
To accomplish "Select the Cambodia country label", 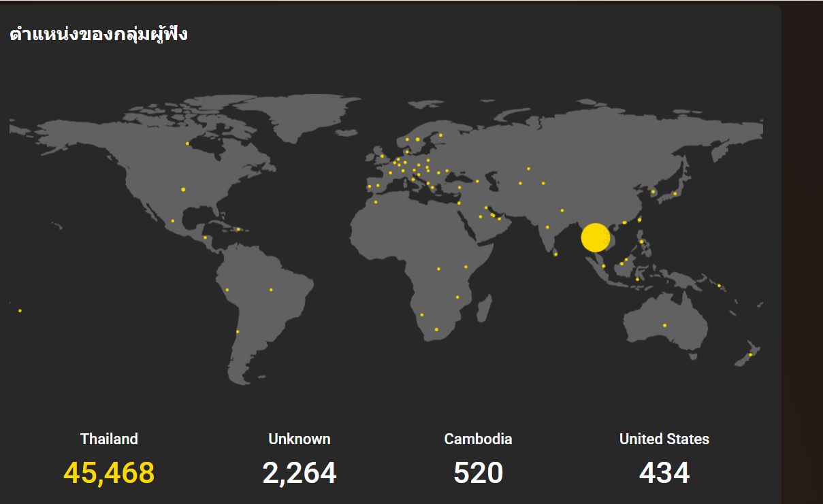I will coord(479,439).
